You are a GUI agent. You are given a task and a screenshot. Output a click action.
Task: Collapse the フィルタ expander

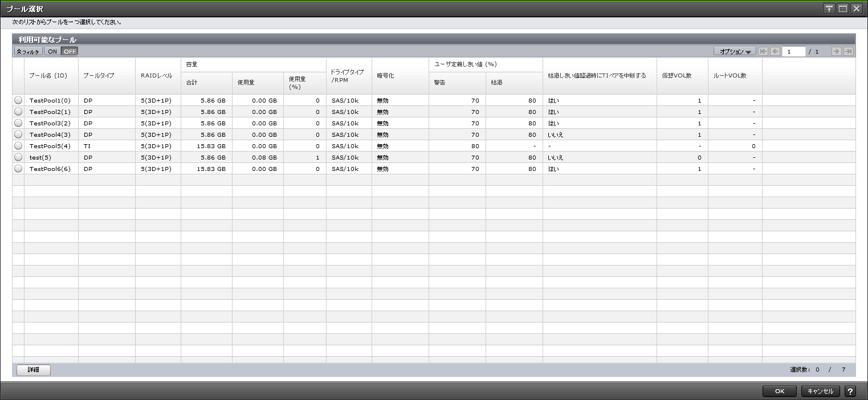click(28, 51)
